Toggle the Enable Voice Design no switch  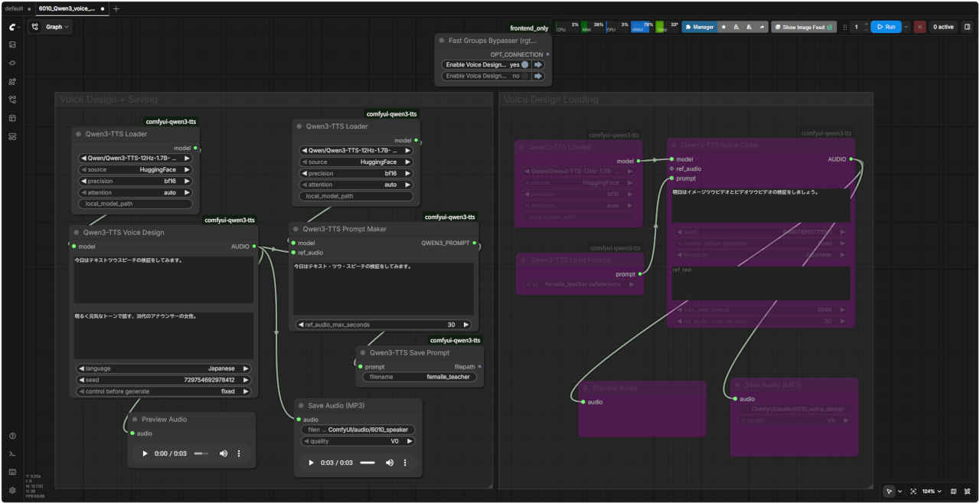[525, 76]
